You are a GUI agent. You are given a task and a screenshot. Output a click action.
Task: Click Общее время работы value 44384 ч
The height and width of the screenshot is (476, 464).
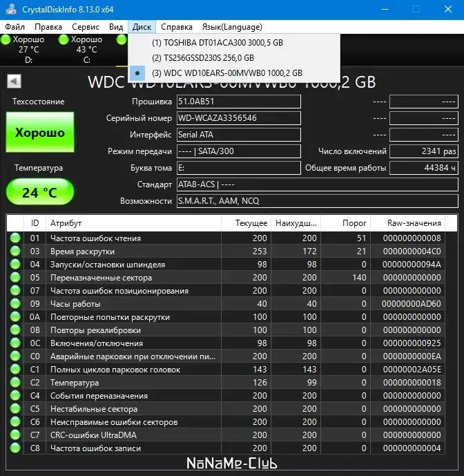[x=424, y=168]
